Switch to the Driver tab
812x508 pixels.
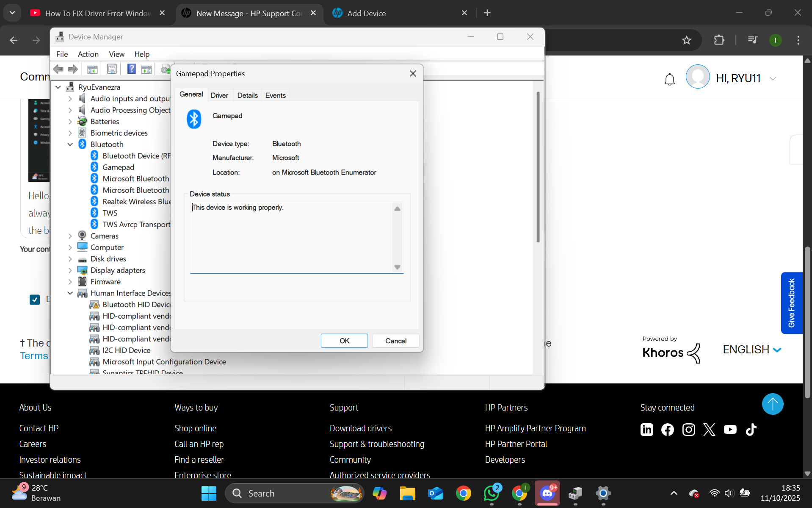[219, 95]
